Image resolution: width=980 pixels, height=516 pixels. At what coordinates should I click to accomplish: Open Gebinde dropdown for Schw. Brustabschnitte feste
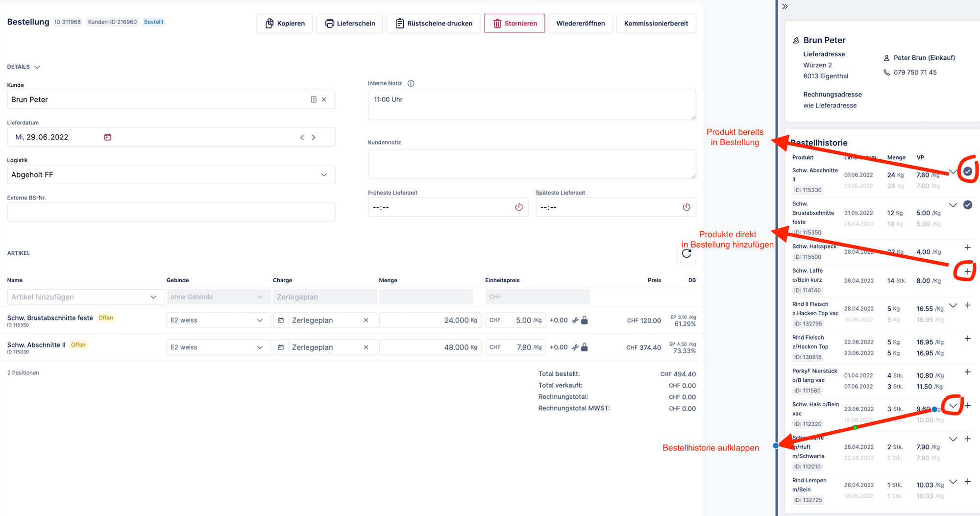tap(218, 320)
